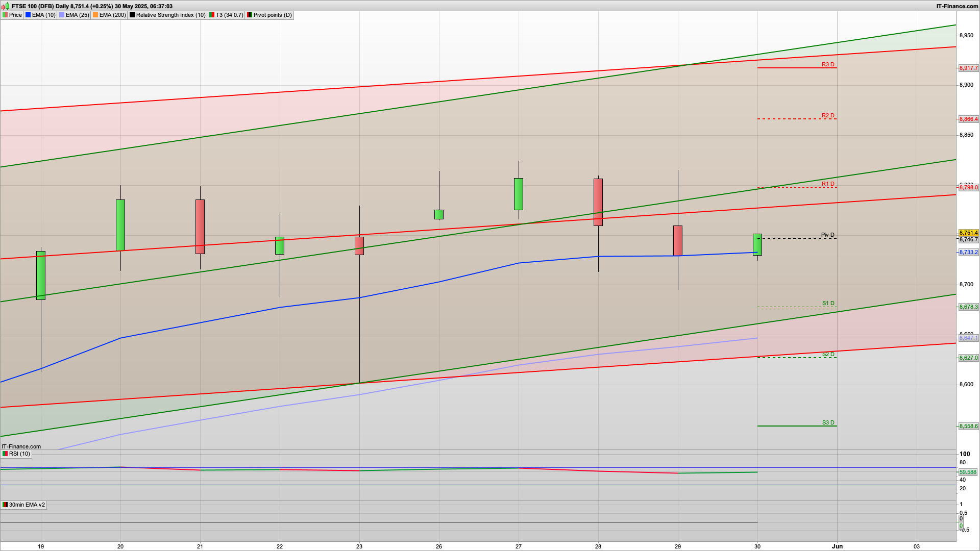Select the Relative Strength Index (10) label

(x=170, y=15)
